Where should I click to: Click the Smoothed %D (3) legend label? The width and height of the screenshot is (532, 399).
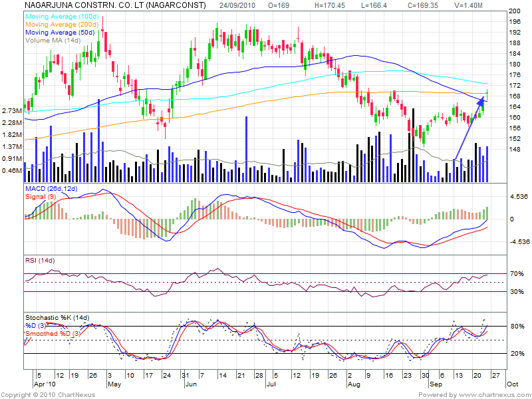tap(53, 332)
